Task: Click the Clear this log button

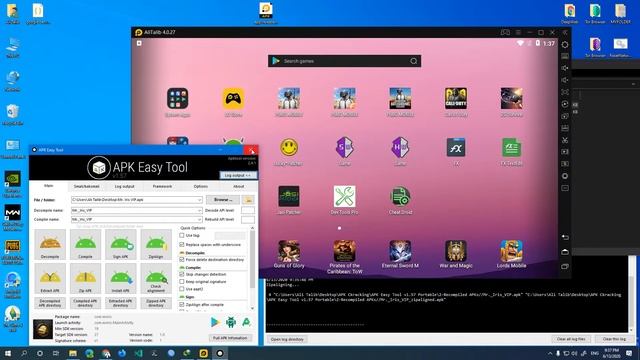Action: pyautogui.click(x=614, y=339)
